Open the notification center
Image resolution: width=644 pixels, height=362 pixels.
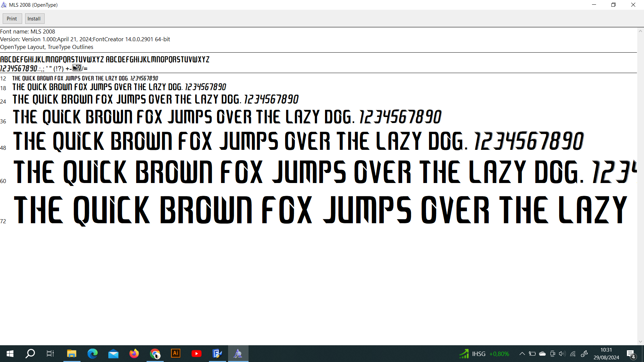pos(631,354)
